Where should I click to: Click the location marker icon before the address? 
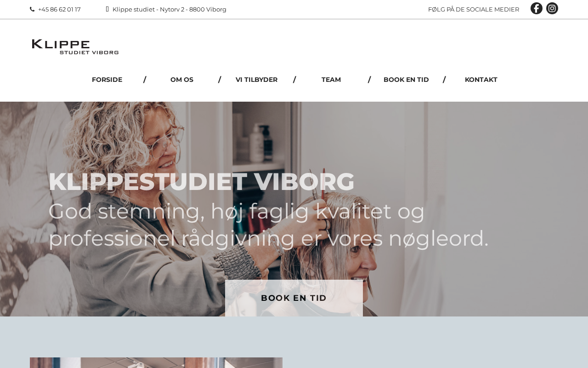[107, 9]
